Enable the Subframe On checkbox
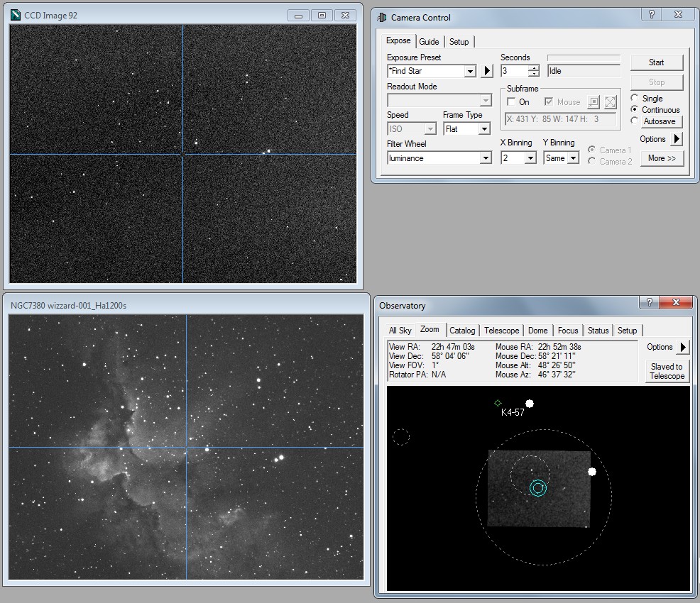 (x=512, y=102)
